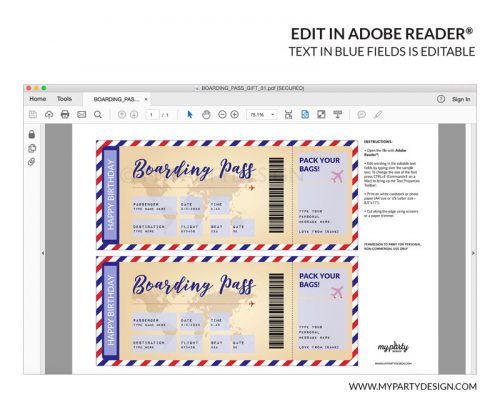500x398 pixels.
Task: Go to previous page arrow icon
Action: click(x=122, y=115)
